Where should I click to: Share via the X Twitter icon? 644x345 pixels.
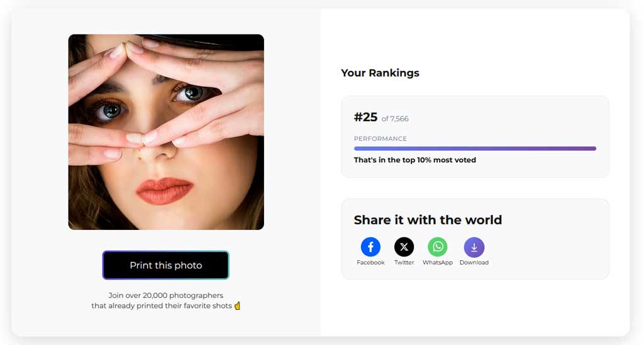[x=404, y=247]
